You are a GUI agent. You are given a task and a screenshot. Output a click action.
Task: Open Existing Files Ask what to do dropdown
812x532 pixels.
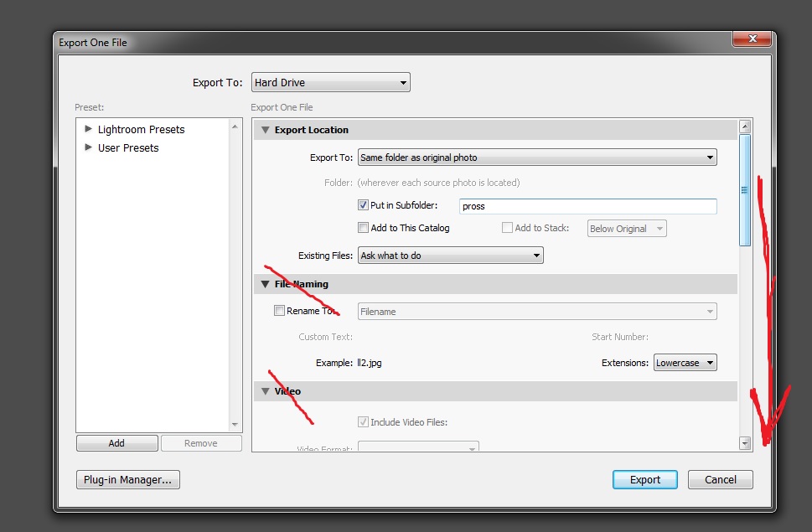pos(450,256)
